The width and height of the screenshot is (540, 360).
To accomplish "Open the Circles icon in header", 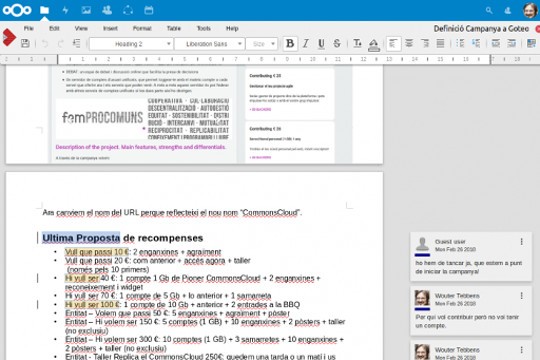I will point(128,10).
